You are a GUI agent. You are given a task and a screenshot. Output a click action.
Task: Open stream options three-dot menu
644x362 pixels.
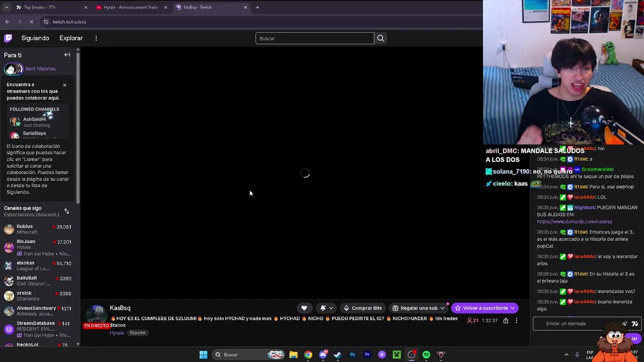coord(516,321)
